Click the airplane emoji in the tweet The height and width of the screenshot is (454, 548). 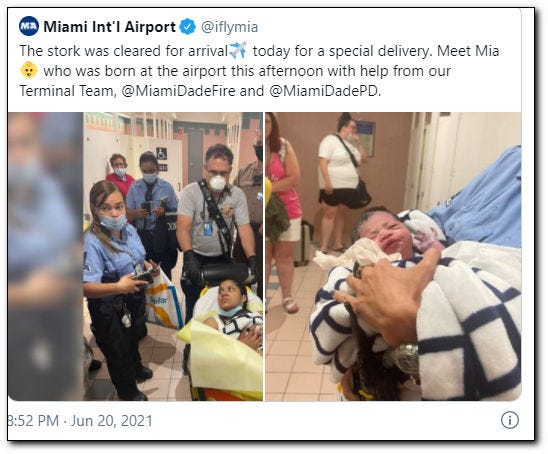tap(238, 50)
